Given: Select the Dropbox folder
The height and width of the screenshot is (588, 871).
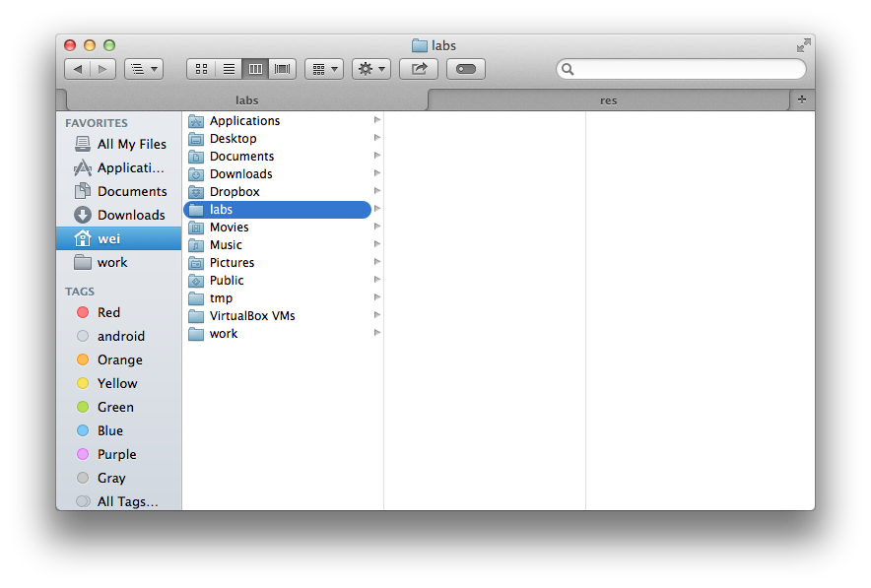Looking at the screenshot, I should point(283,191).
